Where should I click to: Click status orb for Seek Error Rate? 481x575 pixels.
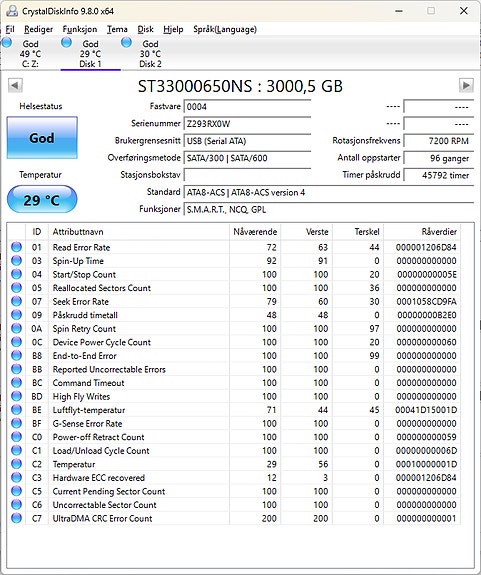pos(16,301)
